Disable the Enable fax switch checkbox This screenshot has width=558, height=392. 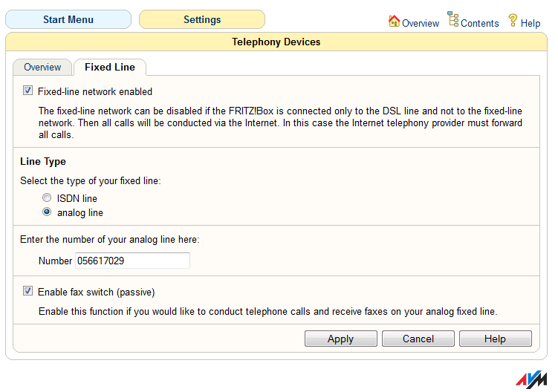coord(28,292)
